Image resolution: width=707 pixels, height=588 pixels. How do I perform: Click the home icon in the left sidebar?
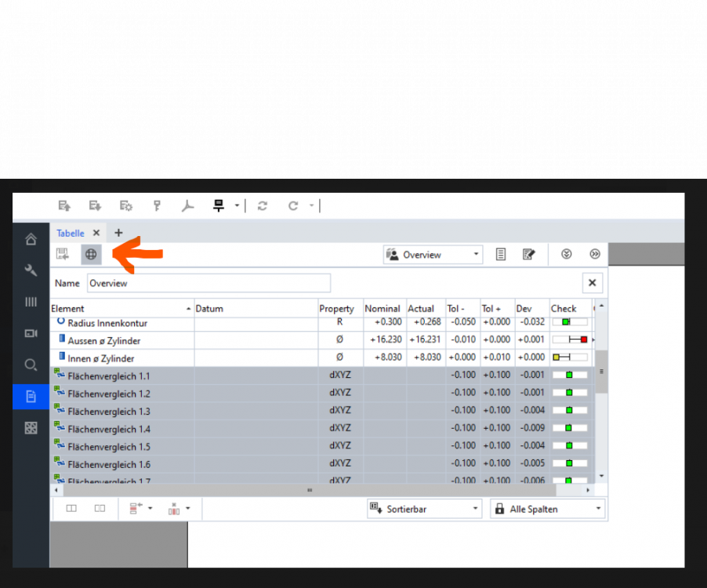click(x=31, y=239)
